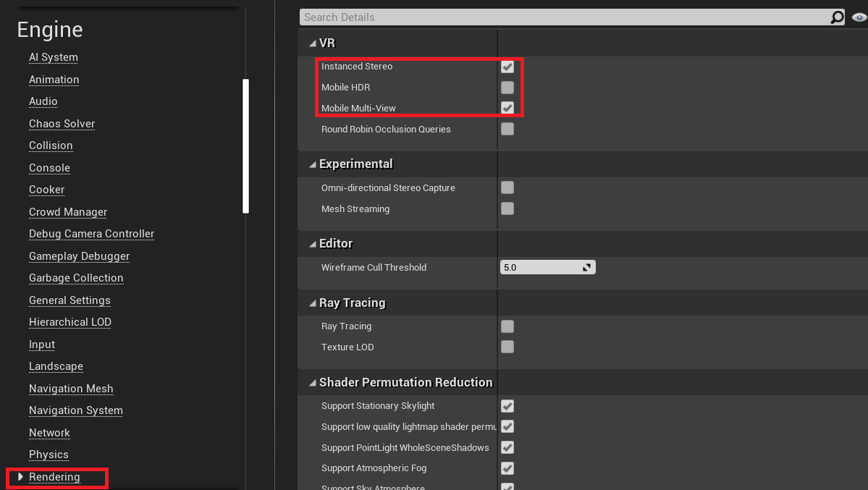Open the Animation settings
This screenshot has width=868, height=490.
point(54,79)
